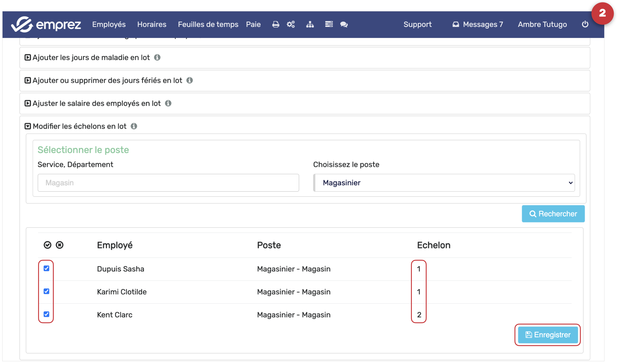Viewport: 618px width, 364px height.
Task: Click the select-all check circle icon
Action: 47,245
